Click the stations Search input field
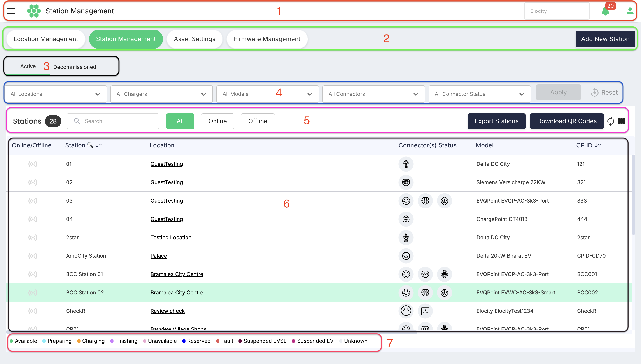 pyautogui.click(x=113, y=121)
